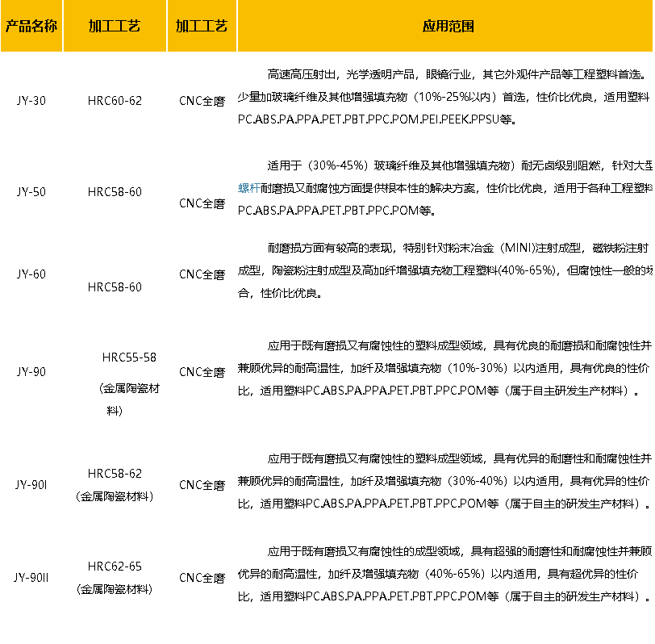The height and width of the screenshot is (644, 655).
Task: Click the JY-50 product name
Action: 31,192
